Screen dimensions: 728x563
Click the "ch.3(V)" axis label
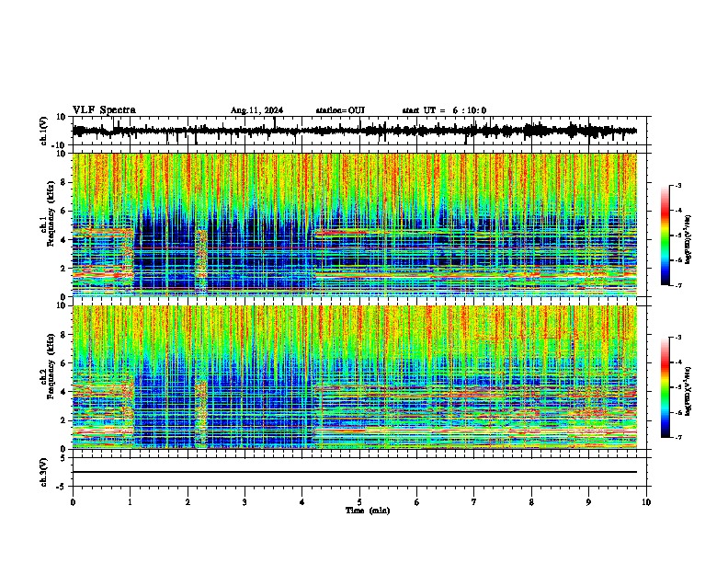tap(44, 472)
